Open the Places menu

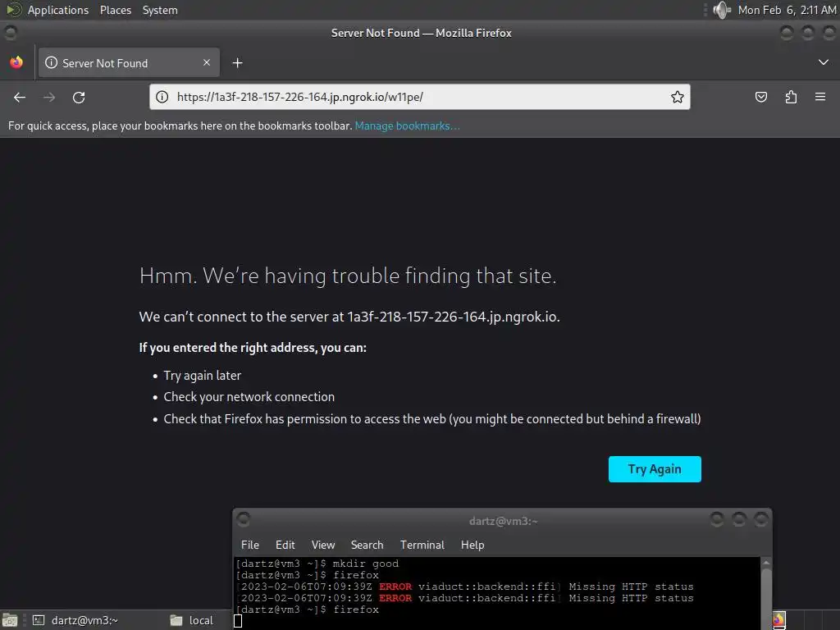pyautogui.click(x=116, y=10)
